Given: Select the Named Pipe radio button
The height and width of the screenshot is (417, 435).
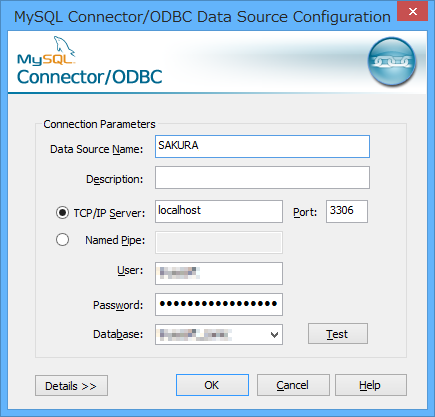Looking at the screenshot, I should click(62, 240).
